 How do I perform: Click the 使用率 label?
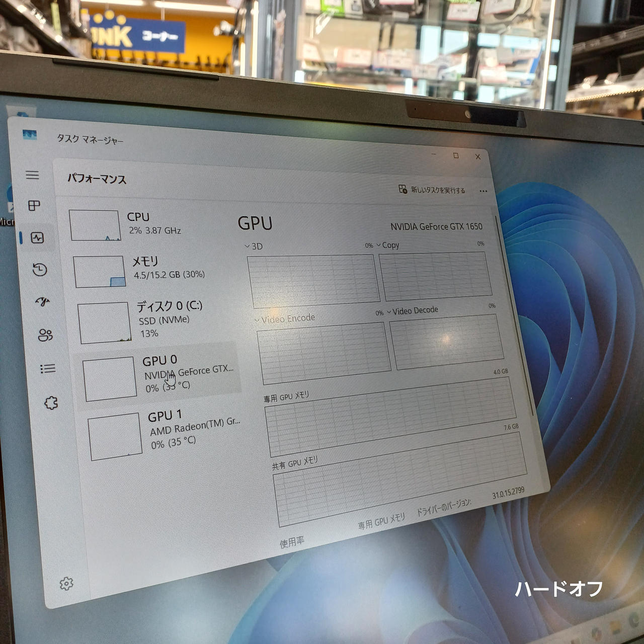coord(292,542)
